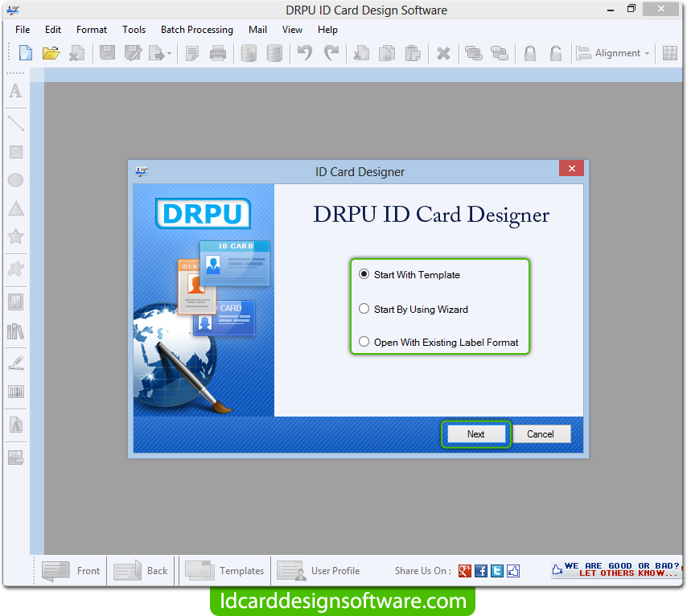Select the Triangle shape tool

[x=15, y=209]
